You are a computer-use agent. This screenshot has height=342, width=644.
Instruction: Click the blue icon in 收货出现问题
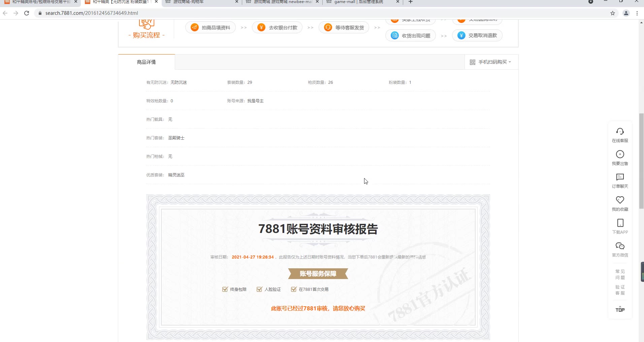coord(395,35)
